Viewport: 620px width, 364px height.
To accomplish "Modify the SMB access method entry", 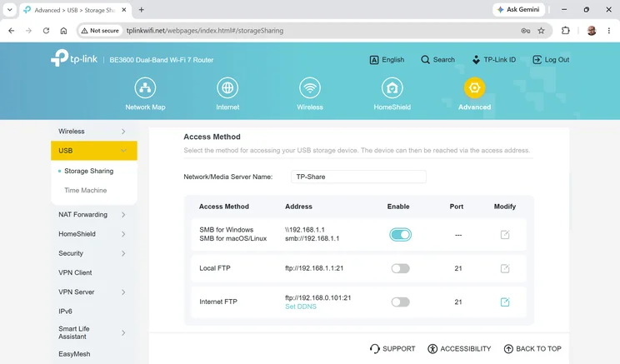I will (x=505, y=235).
